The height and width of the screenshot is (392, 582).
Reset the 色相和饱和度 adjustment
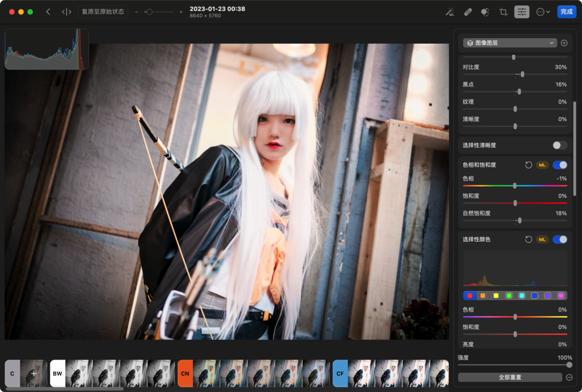pos(529,165)
